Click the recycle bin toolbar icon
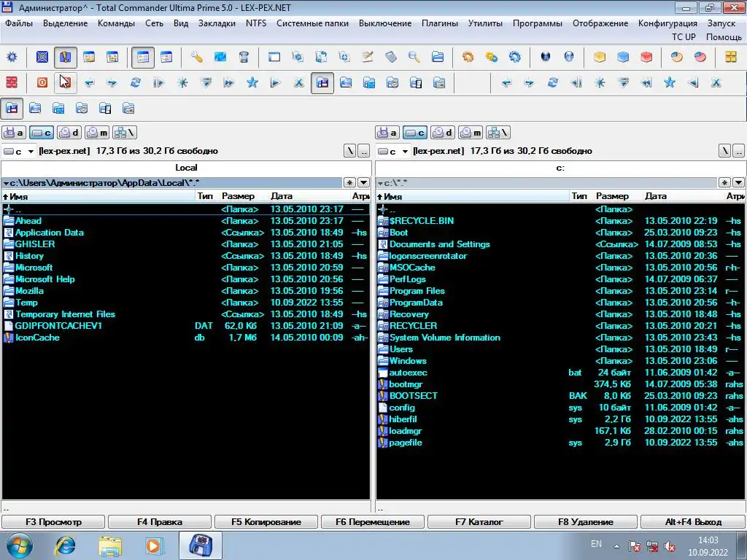Viewport: 747px width, 560px height. pyautogui.click(x=244, y=58)
